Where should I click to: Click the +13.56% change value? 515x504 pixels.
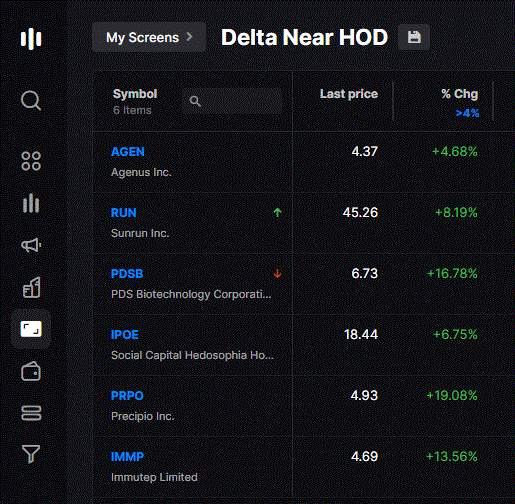(452, 457)
